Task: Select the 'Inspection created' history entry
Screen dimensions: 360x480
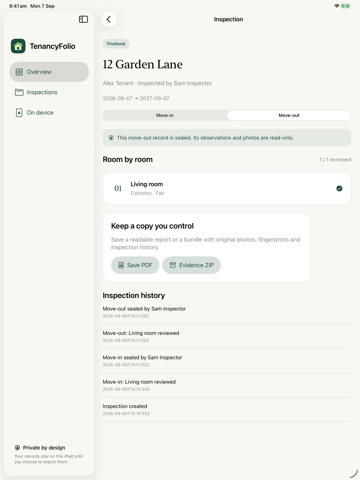Action: point(227,409)
